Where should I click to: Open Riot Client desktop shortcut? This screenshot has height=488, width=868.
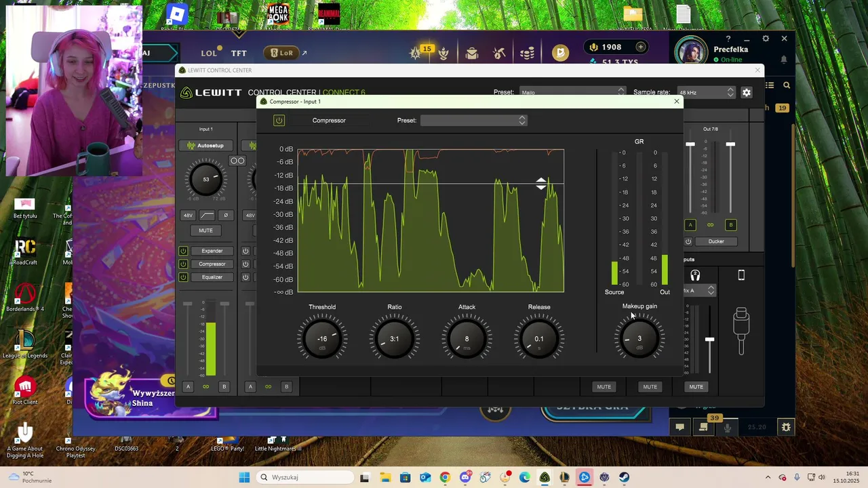click(x=25, y=391)
